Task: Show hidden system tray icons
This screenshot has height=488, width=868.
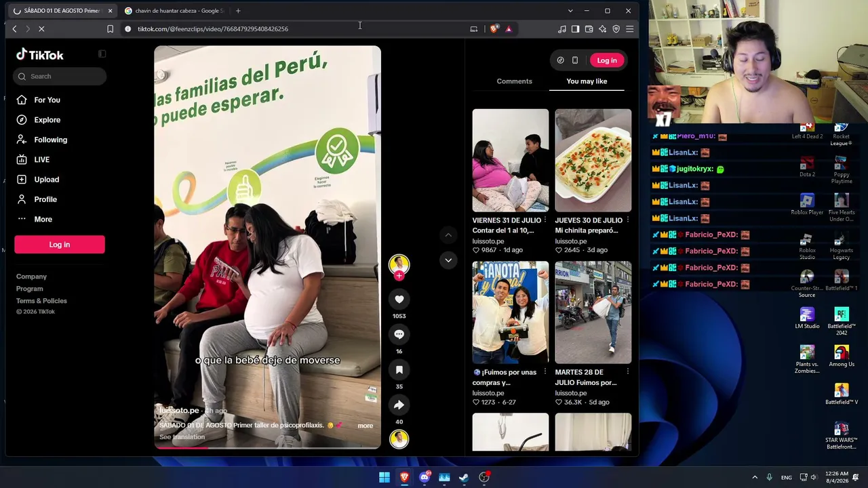Action: coord(755,477)
